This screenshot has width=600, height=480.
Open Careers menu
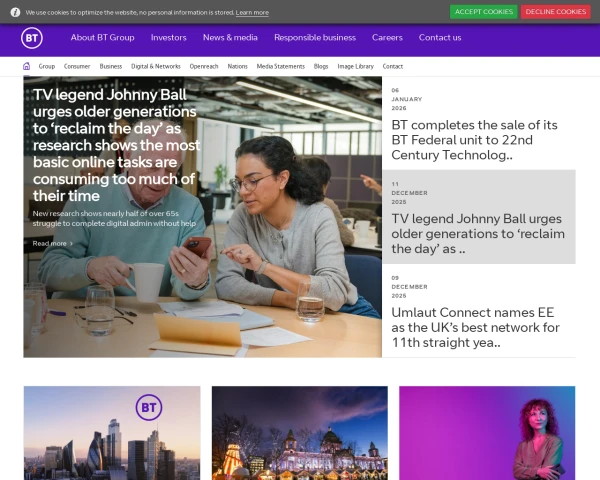coord(387,38)
